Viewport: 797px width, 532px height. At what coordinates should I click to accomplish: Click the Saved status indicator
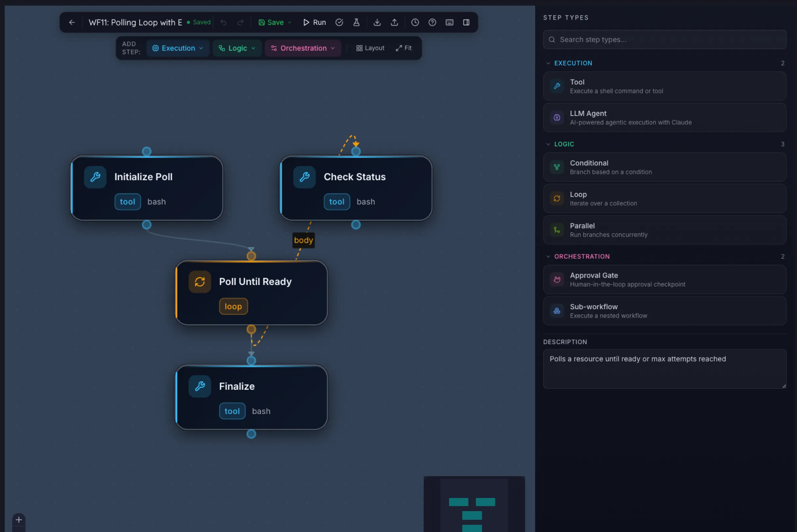pos(199,22)
